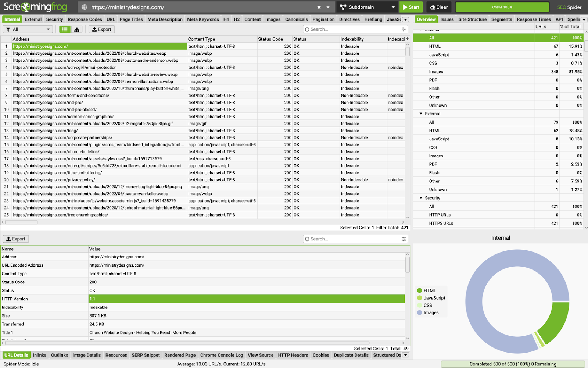Click the Crawl 100% progress bar

point(502,7)
